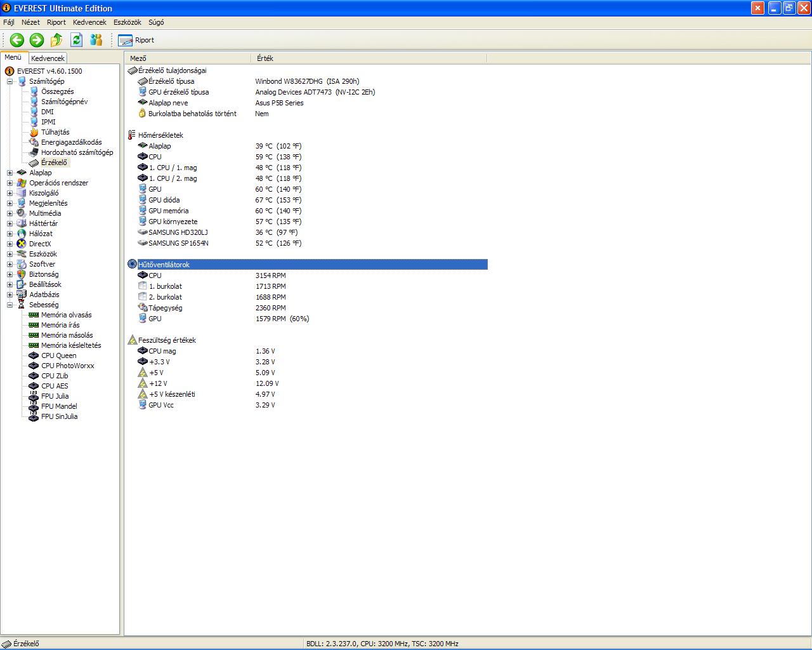Select the 2. burkolat fan row
This screenshot has height=650, width=812.
[306, 297]
